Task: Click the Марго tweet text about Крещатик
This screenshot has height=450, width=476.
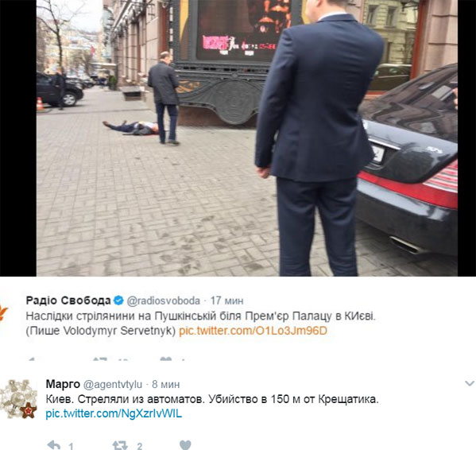Action: click(x=212, y=399)
